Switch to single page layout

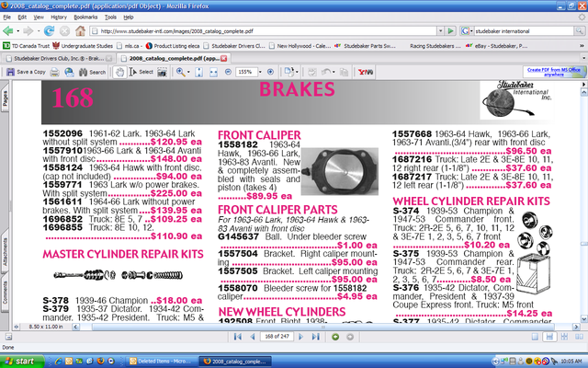(535, 337)
